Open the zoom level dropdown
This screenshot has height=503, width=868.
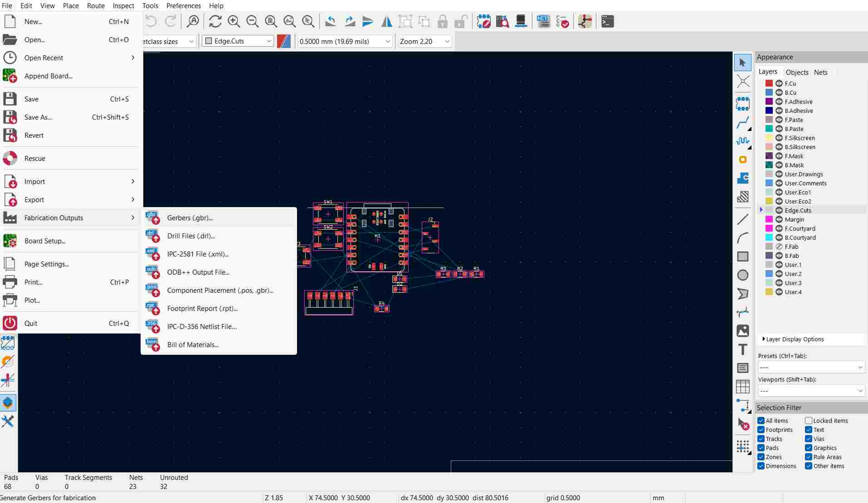424,41
